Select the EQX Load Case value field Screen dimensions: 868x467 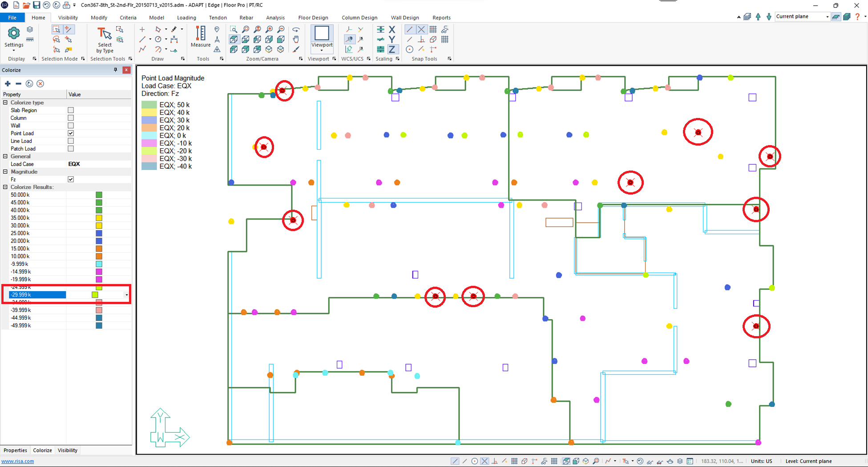99,164
